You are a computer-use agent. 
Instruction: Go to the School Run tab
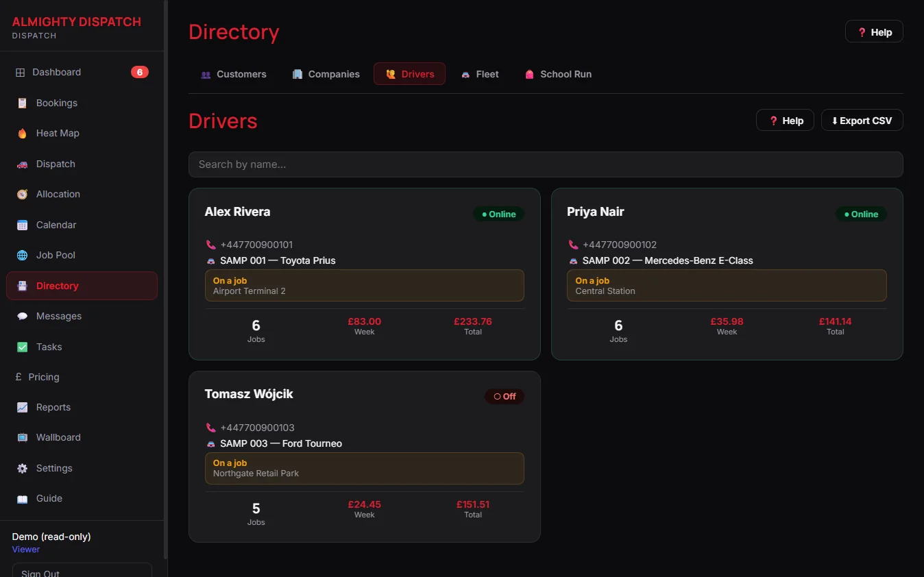[x=558, y=74]
